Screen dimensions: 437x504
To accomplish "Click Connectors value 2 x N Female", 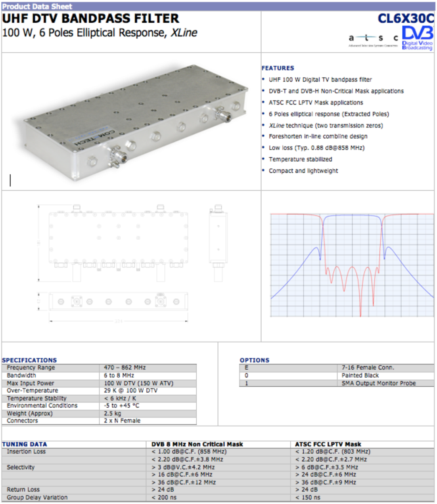I will 122,421.
